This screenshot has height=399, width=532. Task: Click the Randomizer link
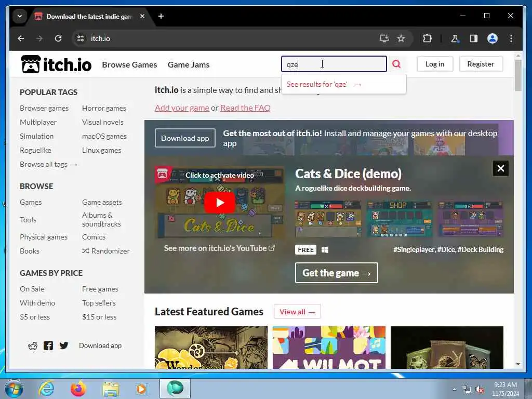coord(106,251)
